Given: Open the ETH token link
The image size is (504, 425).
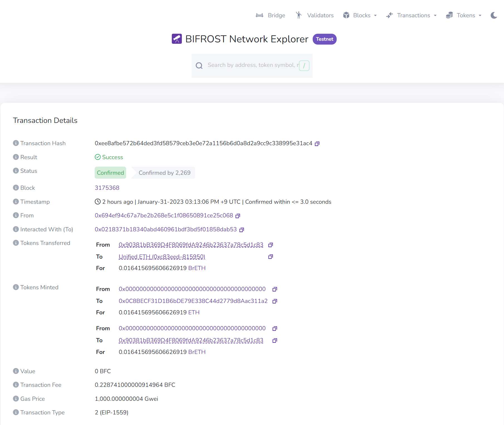Looking at the screenshot, I should coord(194,312).
